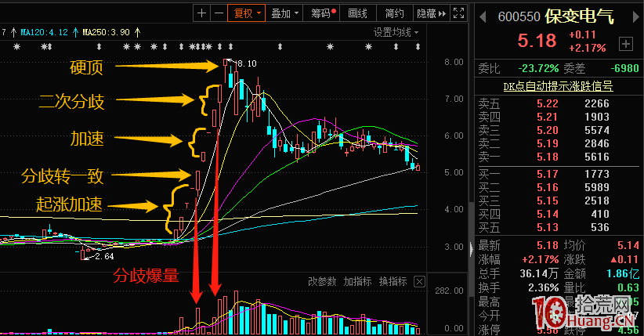644x336 pixels.
Task: Click the 金额 value 1.86亿
Action: tap(623, 273)
